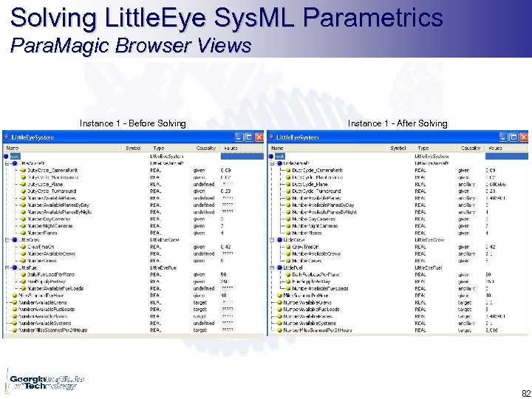Collapse LittleCrew node in Before Solving window
The width and height of the screenshot is (532, 399).
7,240
